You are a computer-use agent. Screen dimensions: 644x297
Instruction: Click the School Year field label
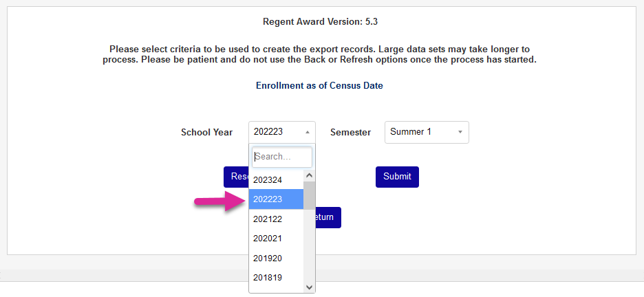tap(206, 132)
